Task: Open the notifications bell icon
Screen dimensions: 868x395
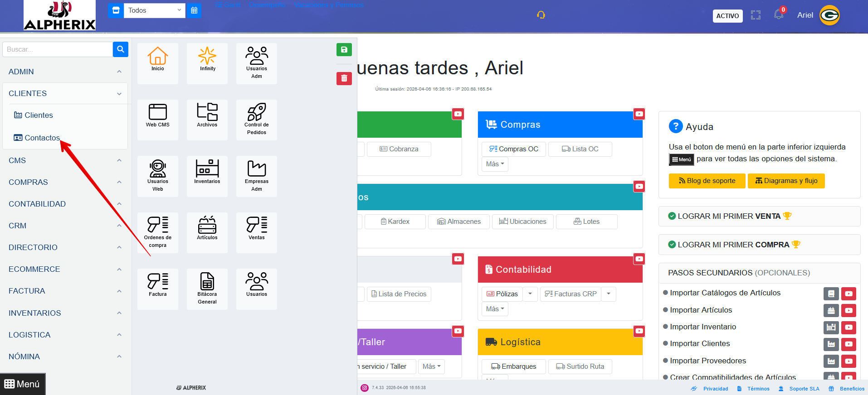Action: point(778,15)
